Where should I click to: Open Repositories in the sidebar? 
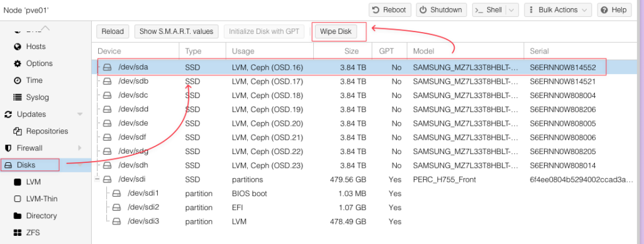click(47, 131)
